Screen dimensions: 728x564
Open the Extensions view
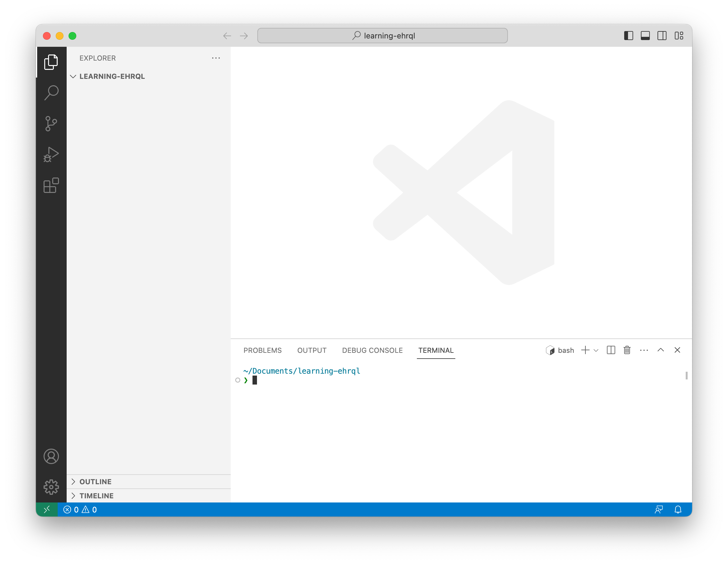[51, 185]
